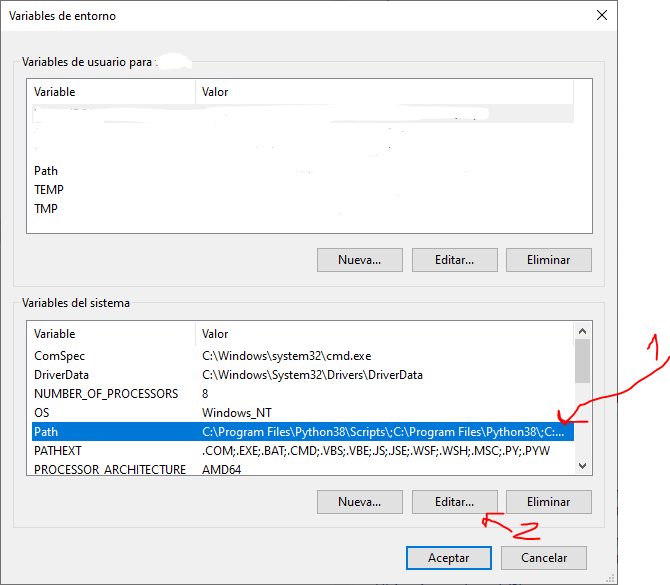Screen dimensions: 670x585
Task: Select the ComSpec system variable
Action: click(62, 356)
